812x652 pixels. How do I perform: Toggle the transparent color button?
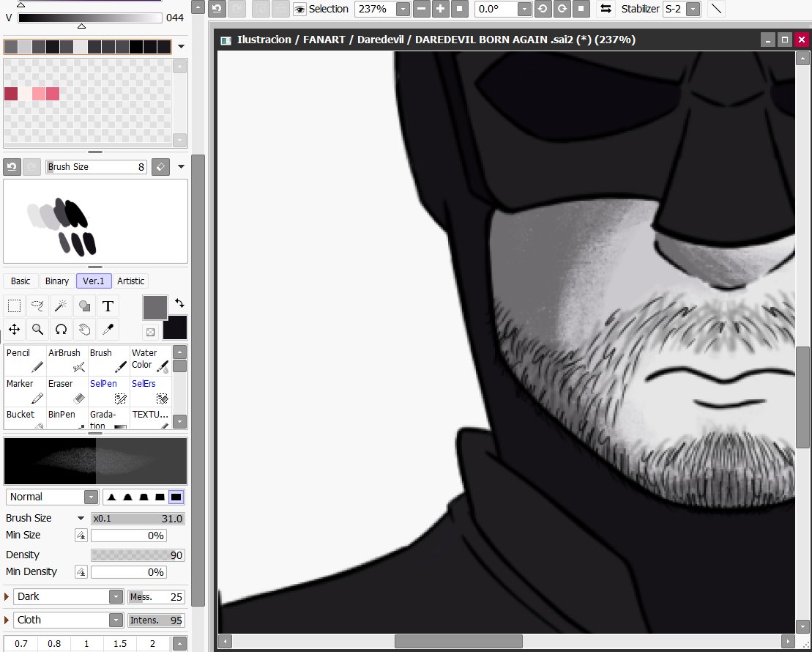point(150,332)
